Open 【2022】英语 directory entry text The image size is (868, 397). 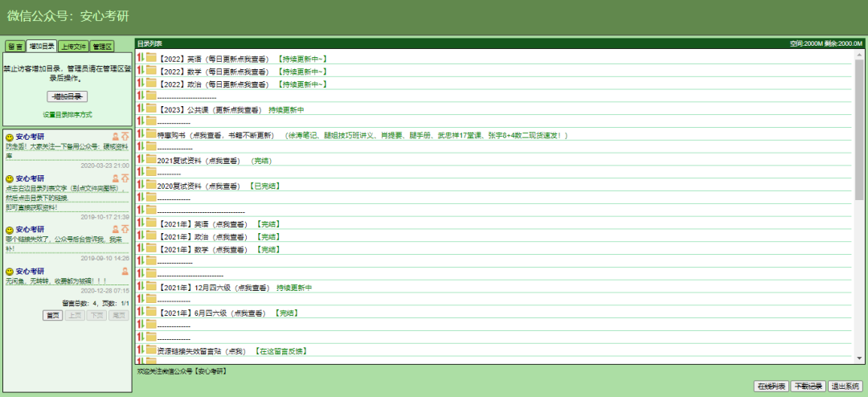213,59
